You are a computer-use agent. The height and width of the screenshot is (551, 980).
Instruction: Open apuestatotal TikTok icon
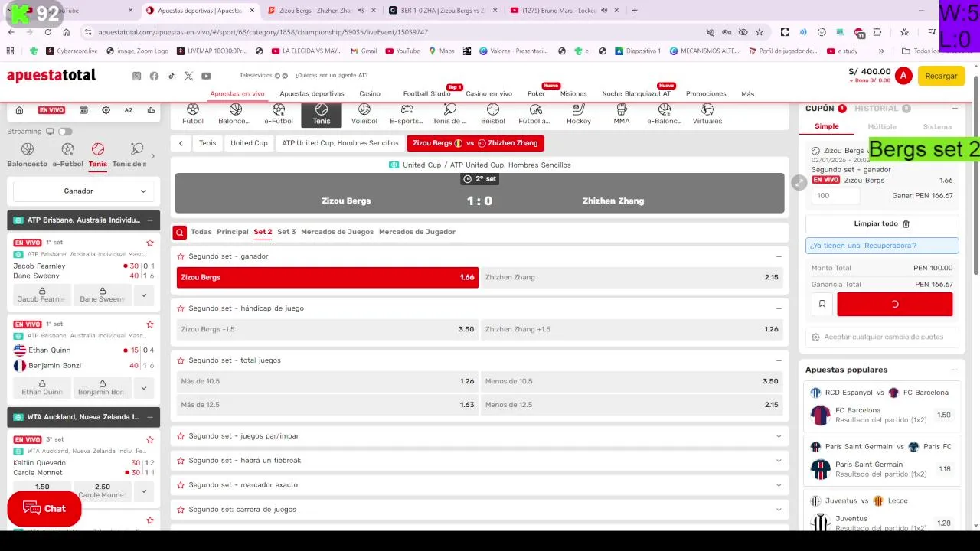point(171,76)
